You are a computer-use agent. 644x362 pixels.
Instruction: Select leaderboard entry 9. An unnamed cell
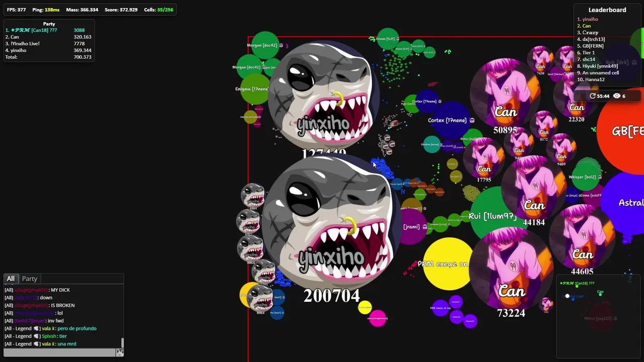pyautogui.click(x=598, y=72)
